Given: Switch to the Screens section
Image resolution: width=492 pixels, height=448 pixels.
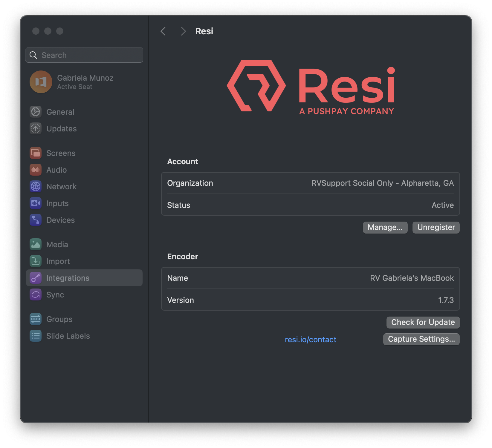Looking at the screenshot, I should pos(61,153).
